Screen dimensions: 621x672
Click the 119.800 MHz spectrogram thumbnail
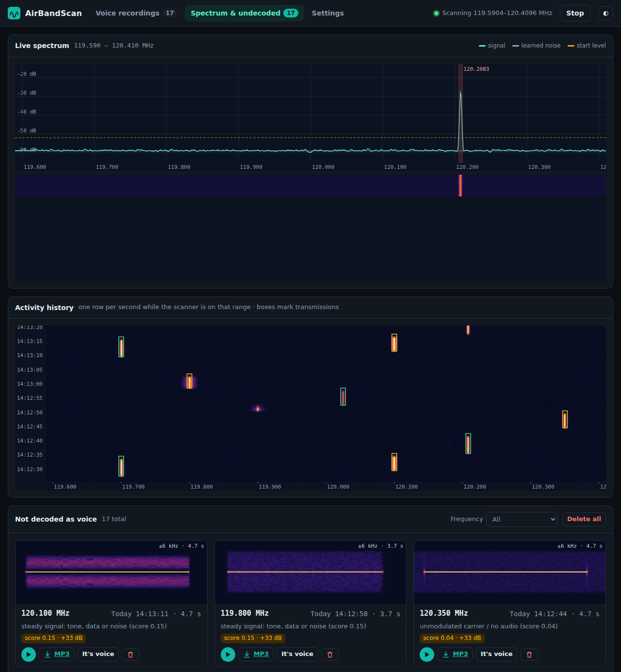pos(310,572)
